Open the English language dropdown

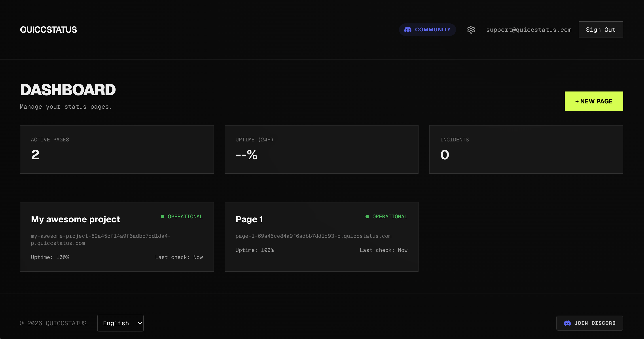click(120, 323)
